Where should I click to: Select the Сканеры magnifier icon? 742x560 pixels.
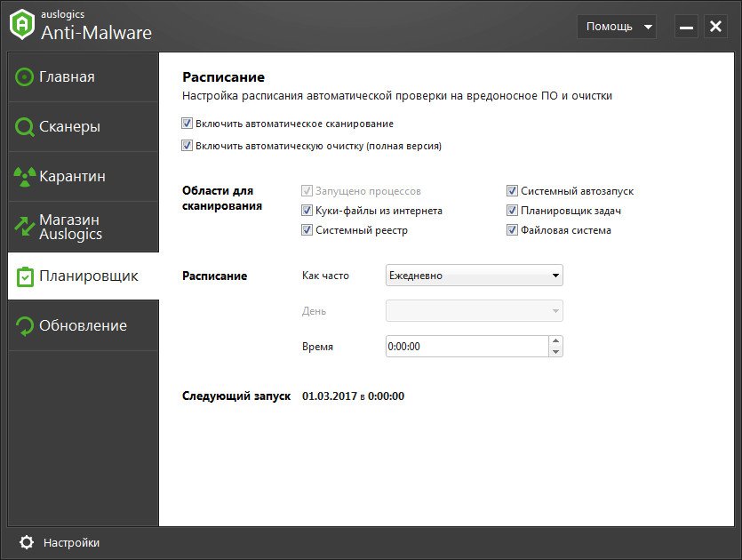[x=24, y=127]
